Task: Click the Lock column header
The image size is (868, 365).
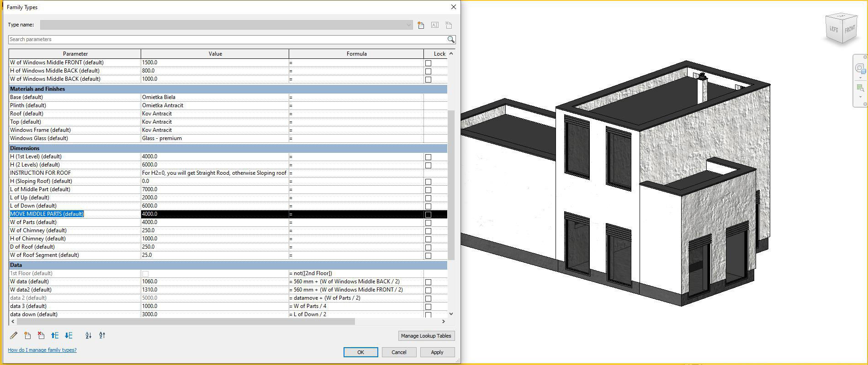Action: [x=436, y=54]
